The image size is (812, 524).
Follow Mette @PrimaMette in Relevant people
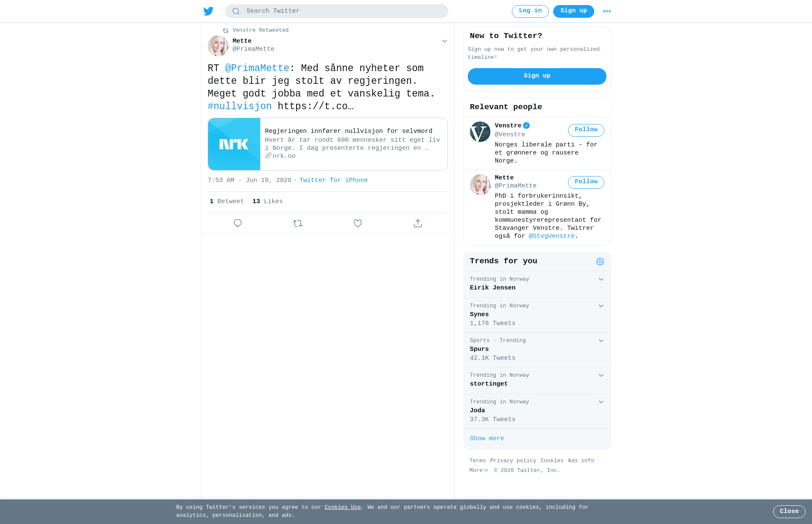click(586, 182)
